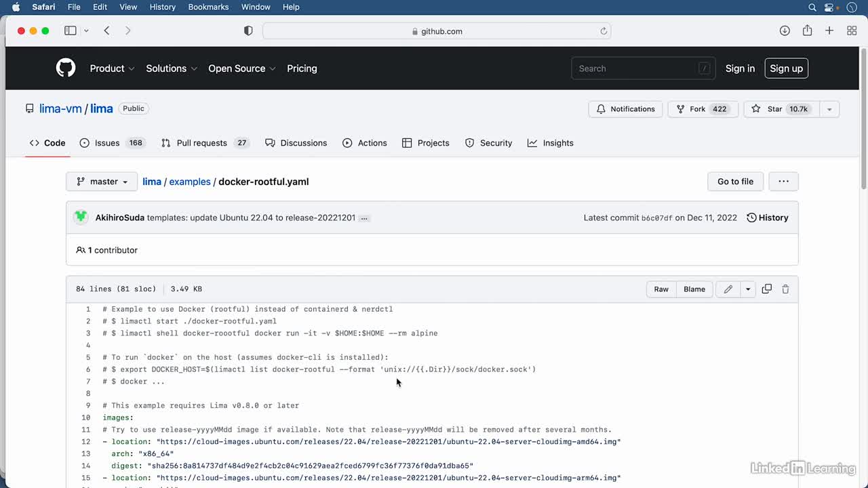Switch to the Issues tab

pos(112,143)
